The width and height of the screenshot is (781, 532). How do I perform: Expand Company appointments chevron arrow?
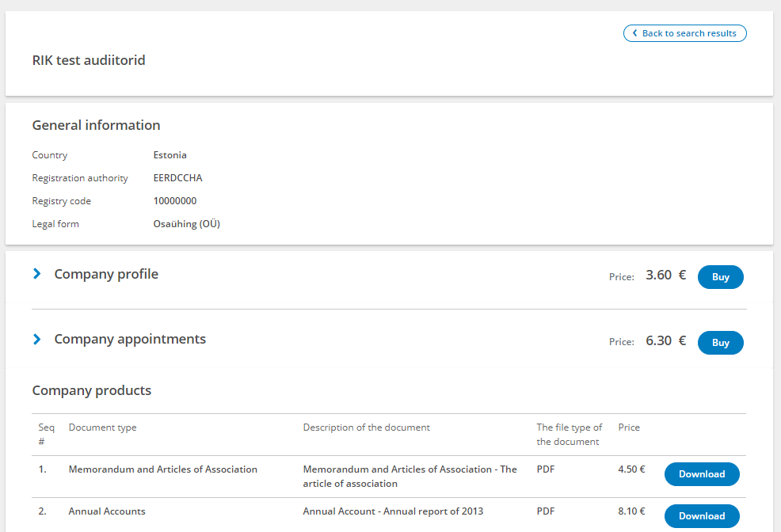[x=37, y=339]
